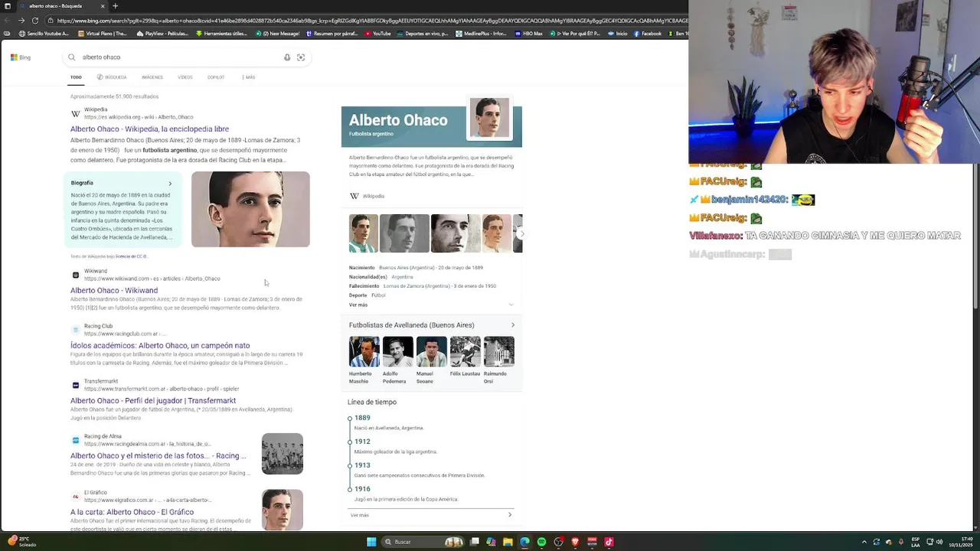Open a new browser tab
The image size is (980, 551).
115,6
